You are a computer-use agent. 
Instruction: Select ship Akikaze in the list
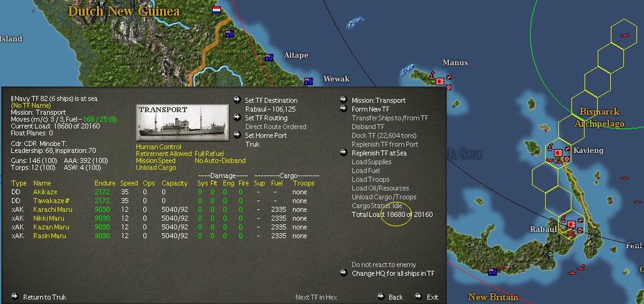pos(45,192)
